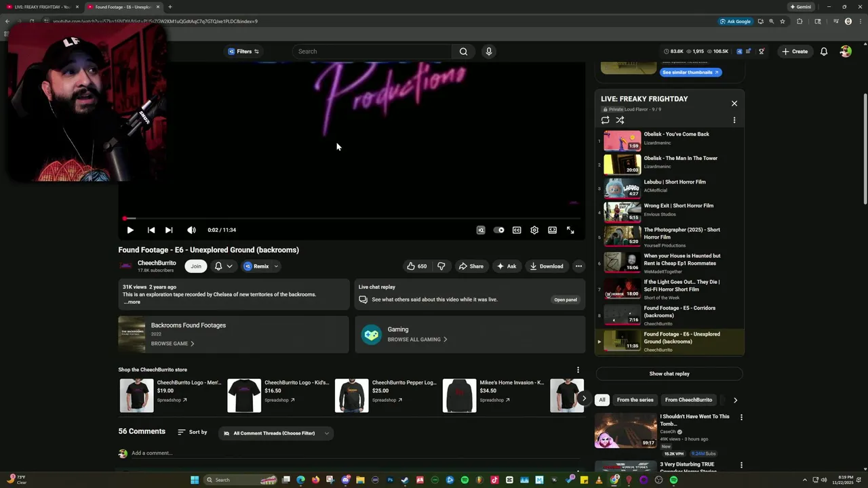This screenshot has width=868, height=488.
Task: Select Wrong Exit | Short Horror Film
Action: coord(669,212)
